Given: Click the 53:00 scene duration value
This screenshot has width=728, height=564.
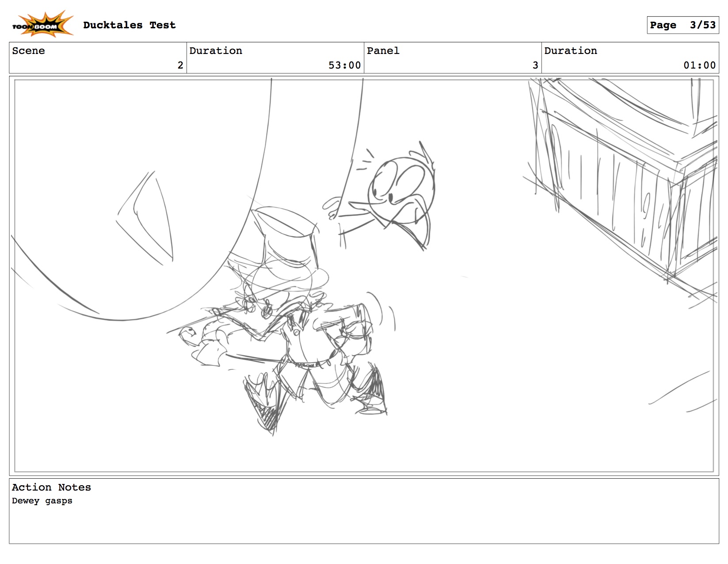Looking at the screenshot, I should click(344, 65).
